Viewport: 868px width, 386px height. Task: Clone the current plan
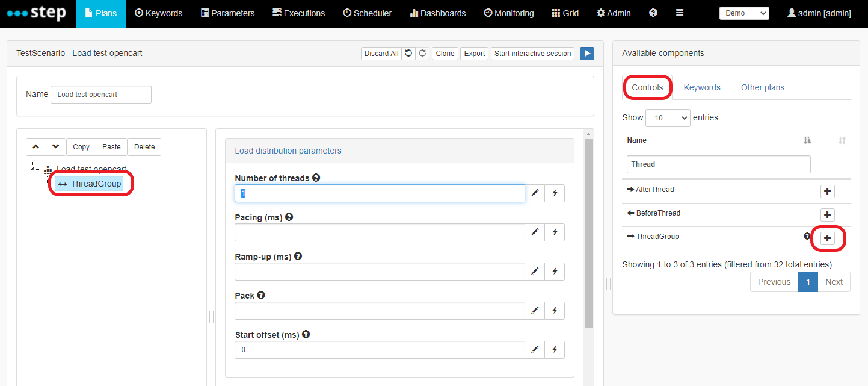[x=445, y=53]
